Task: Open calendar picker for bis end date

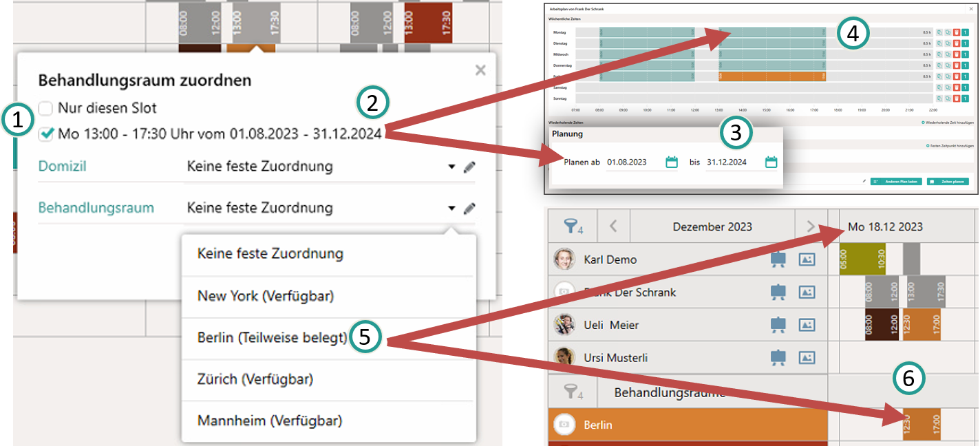Action: pos(771,162)
